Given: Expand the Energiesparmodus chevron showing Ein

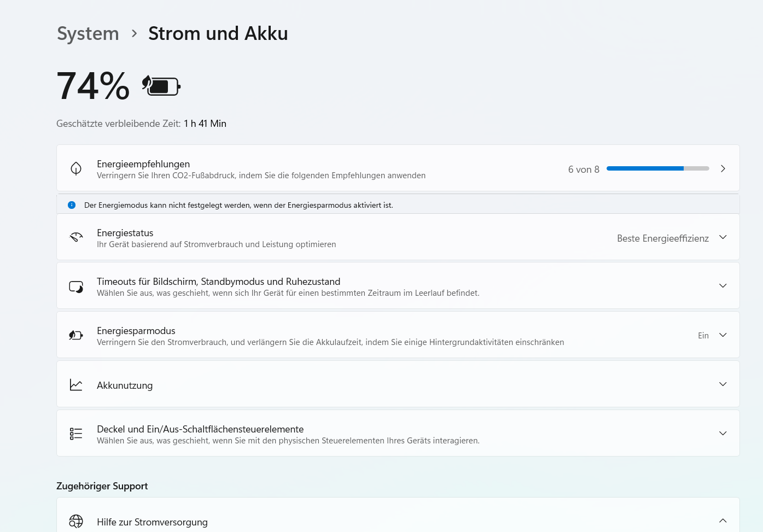Looking at the screenshot, I should [723, 335].
